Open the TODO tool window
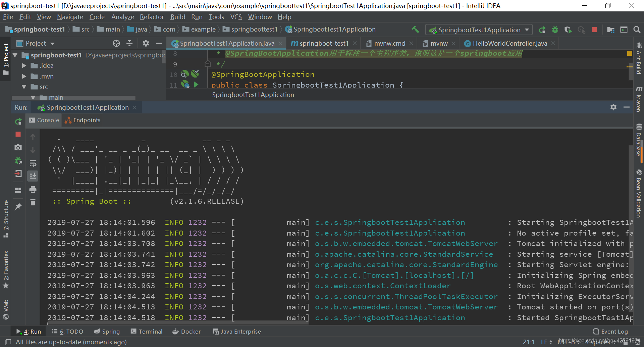This screenshot has height=347, width=644. coord(67,332)
